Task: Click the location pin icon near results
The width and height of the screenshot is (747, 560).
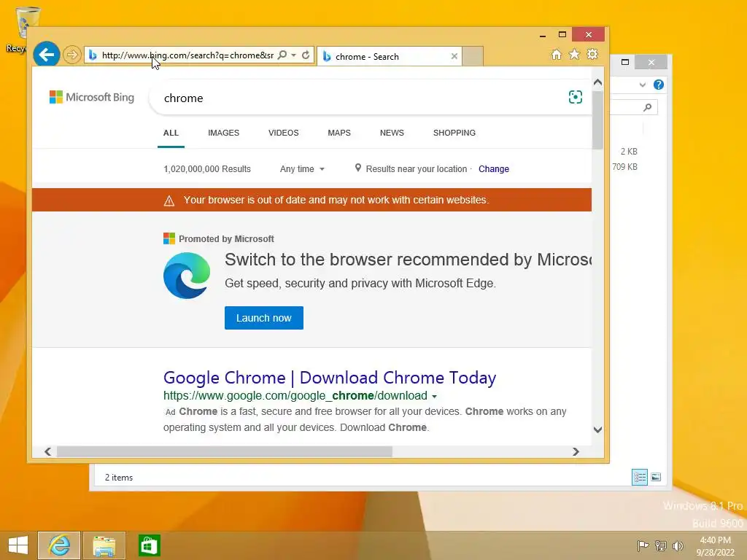Action: [x=357, y=168]
